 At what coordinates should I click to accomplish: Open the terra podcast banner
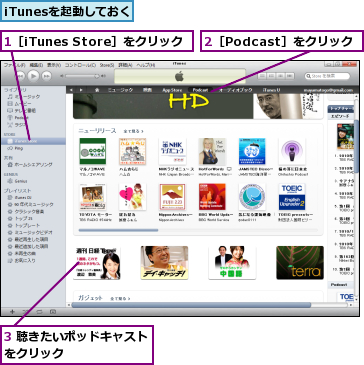coord(300,263)
